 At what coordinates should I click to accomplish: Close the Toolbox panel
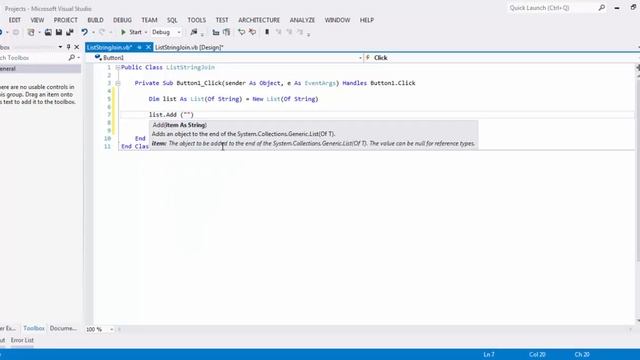(x=76, y=47)
